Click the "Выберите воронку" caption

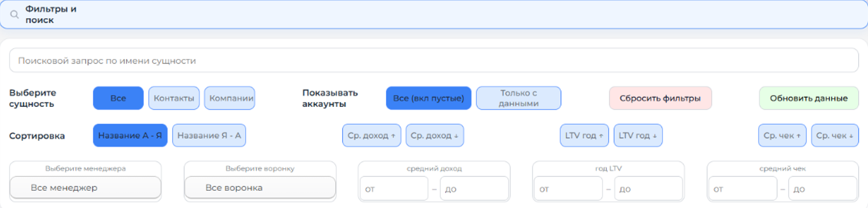(260, 169)
